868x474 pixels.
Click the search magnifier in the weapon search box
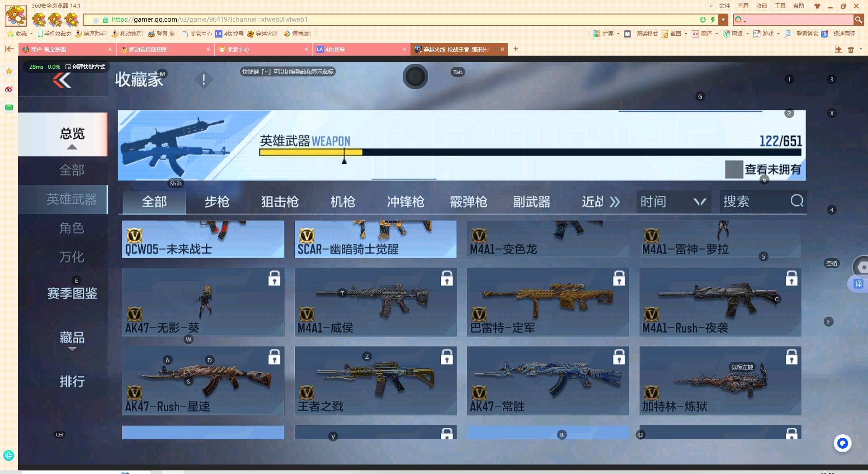(x=797, y=202)
